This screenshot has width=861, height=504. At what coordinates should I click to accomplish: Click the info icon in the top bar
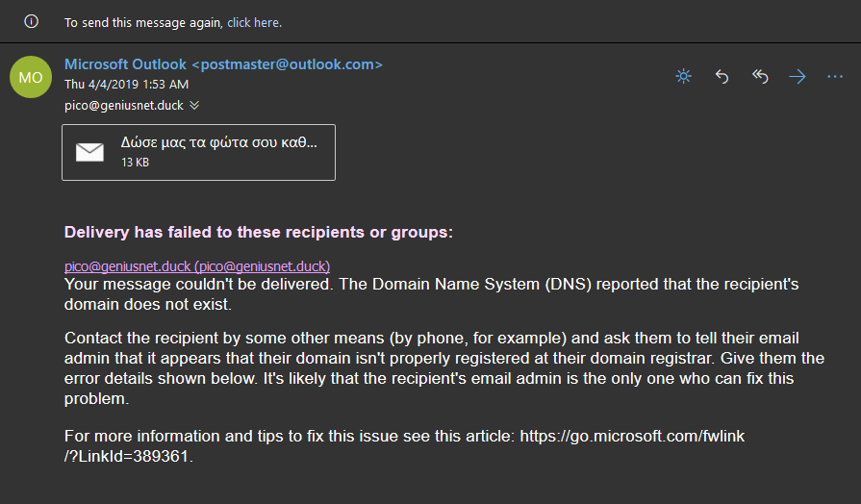pyautogui.click(x=32, y=22)
